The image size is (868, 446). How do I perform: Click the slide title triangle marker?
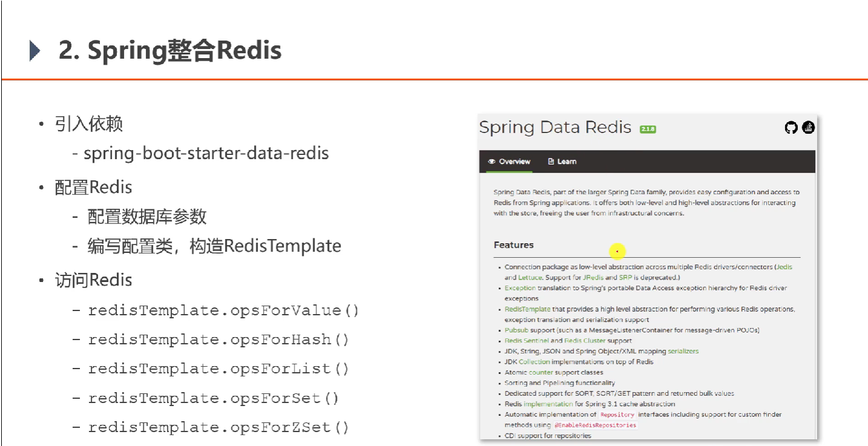(35, 51)
